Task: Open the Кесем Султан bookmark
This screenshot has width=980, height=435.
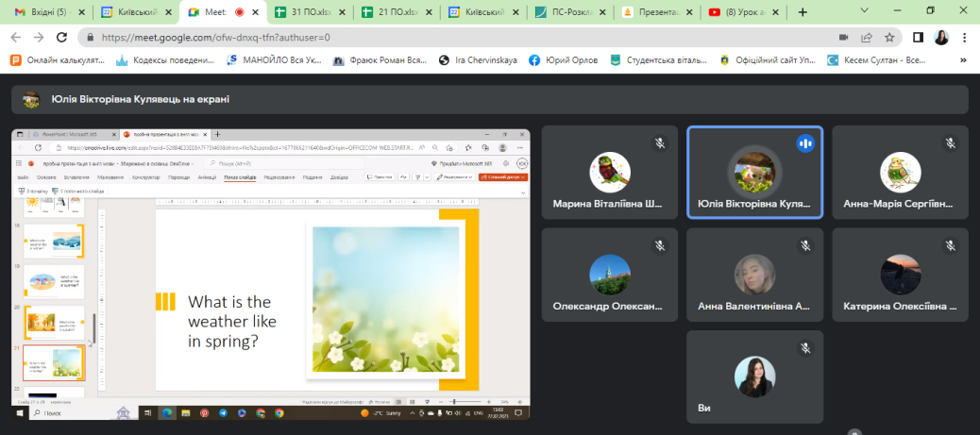Action: click(x=877, y=60)
